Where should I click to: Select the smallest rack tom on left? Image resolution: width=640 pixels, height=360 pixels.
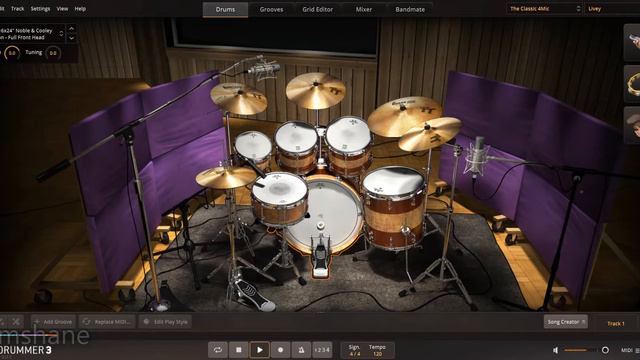point(253,148)
